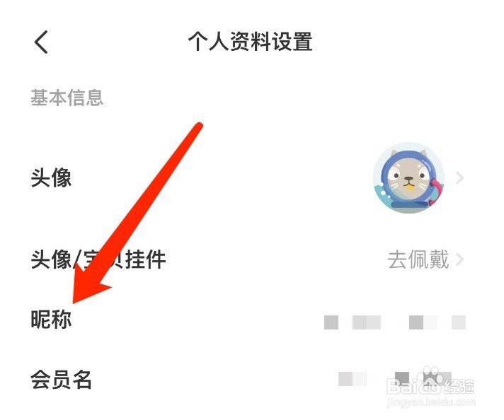504x420 pixels.
Task: Go back using the left arrow icon
Action: pos(41,42)
